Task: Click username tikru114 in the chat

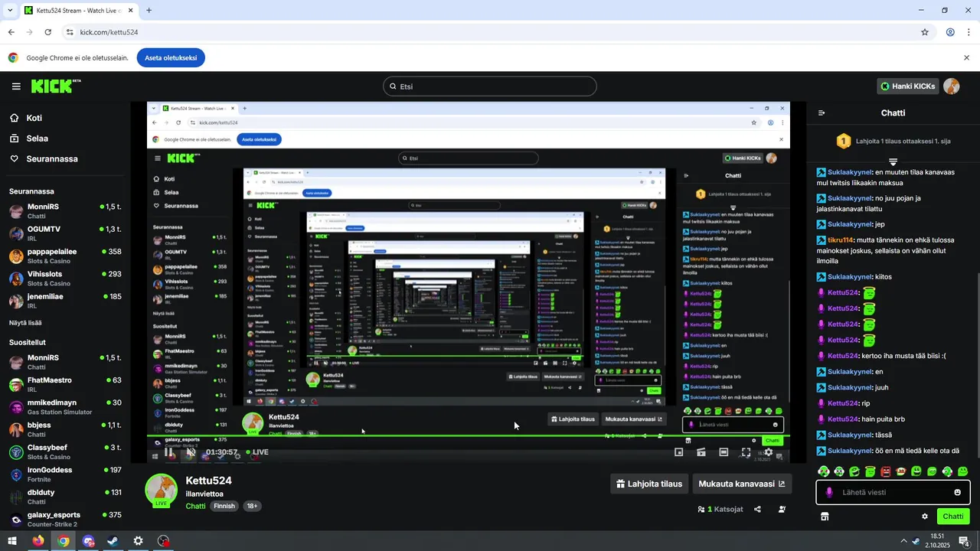Action: (x=840, y=240)
